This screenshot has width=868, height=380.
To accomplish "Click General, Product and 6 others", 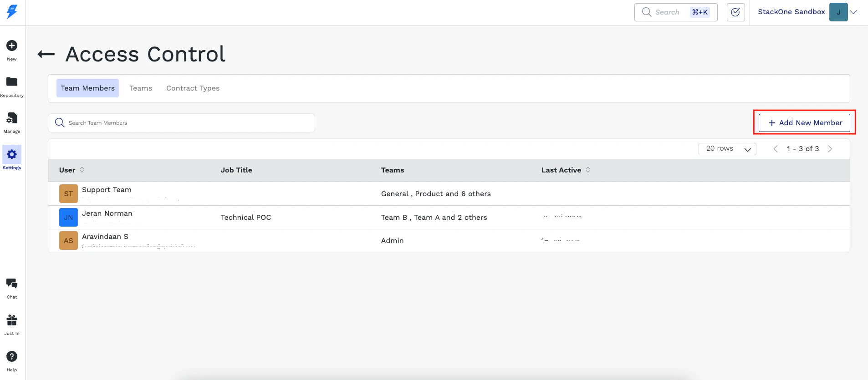I will [436, 194].
